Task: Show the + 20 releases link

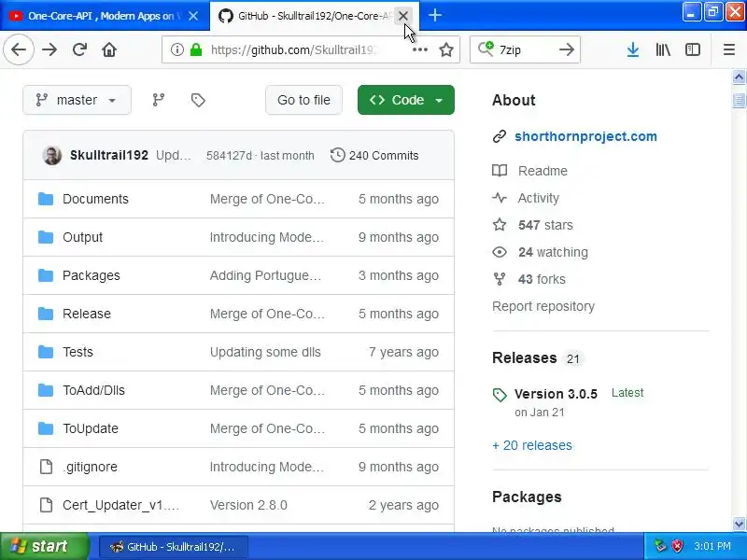Action: 532,446
